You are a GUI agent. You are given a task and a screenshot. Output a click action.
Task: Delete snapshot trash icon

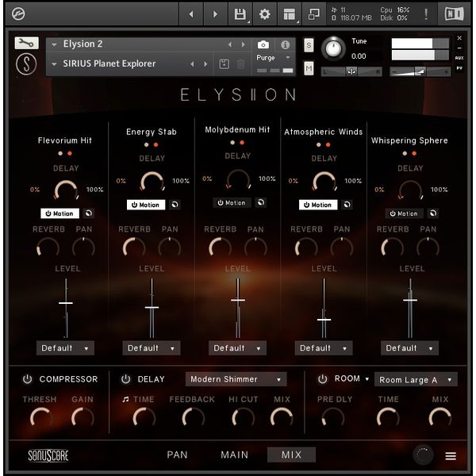click(x=240, y=64)
